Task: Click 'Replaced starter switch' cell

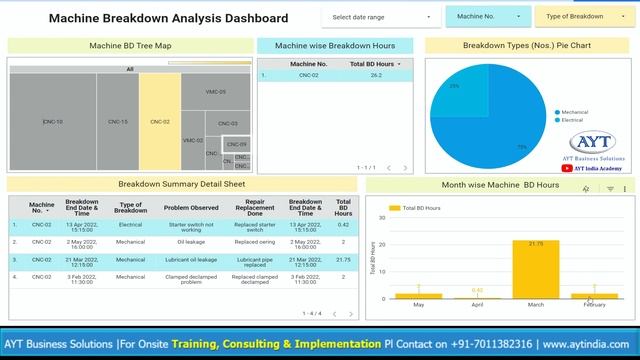Action: (255, 227)
